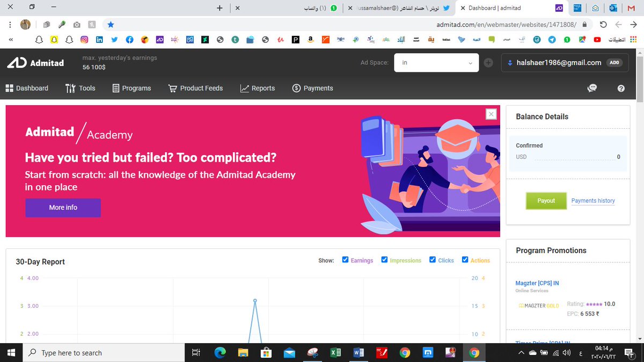The width and height of the screenshot is (644, 362).
Task: Toggle the Actions checkbox
Action: coord(465,260)
